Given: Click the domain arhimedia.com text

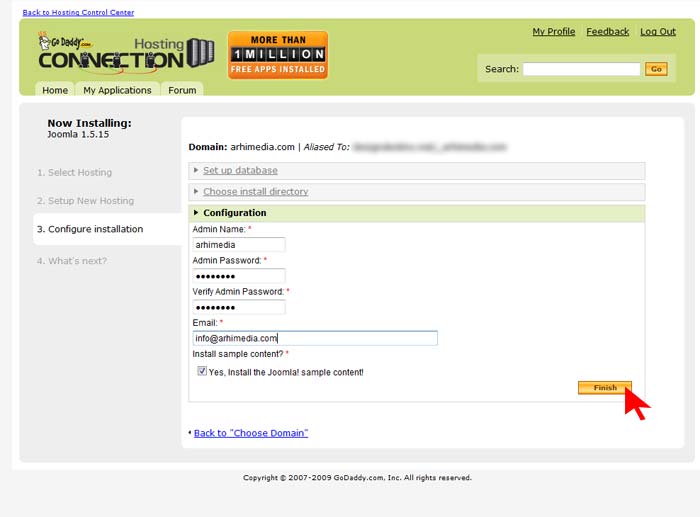Looking at the screenshot, I should tap(262, 147).
